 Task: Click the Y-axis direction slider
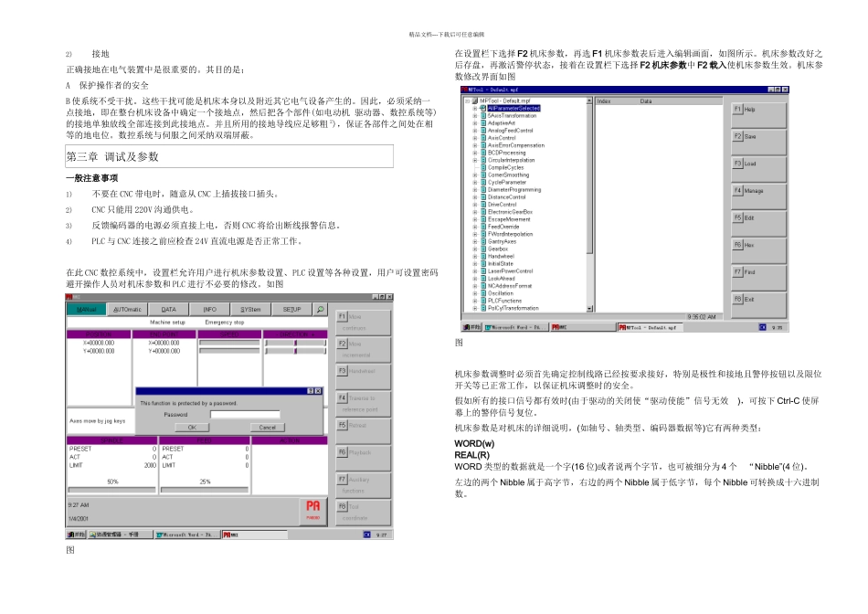pyautogui.click(x=296, y=351)
